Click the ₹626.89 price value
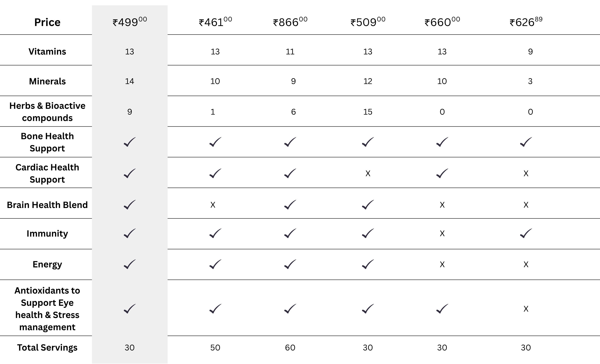Viewport: 600px width, 364px height. (x=526, y=22)
